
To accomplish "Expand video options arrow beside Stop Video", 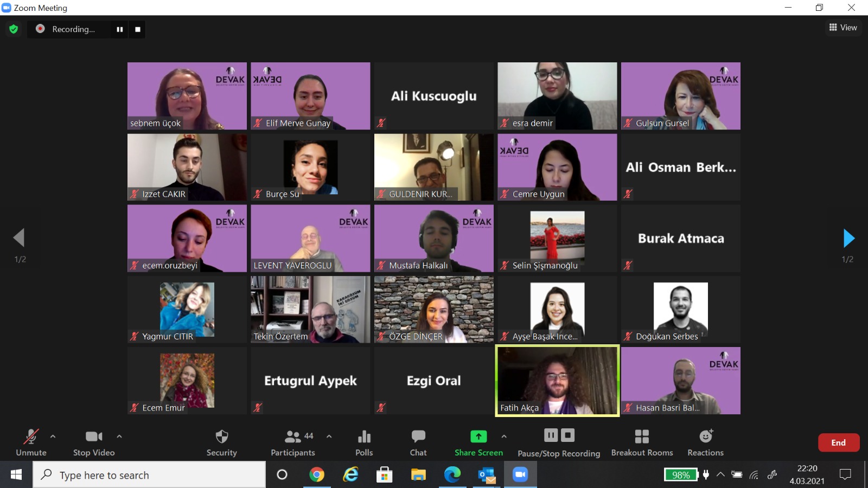I will (x=119, y=436).
